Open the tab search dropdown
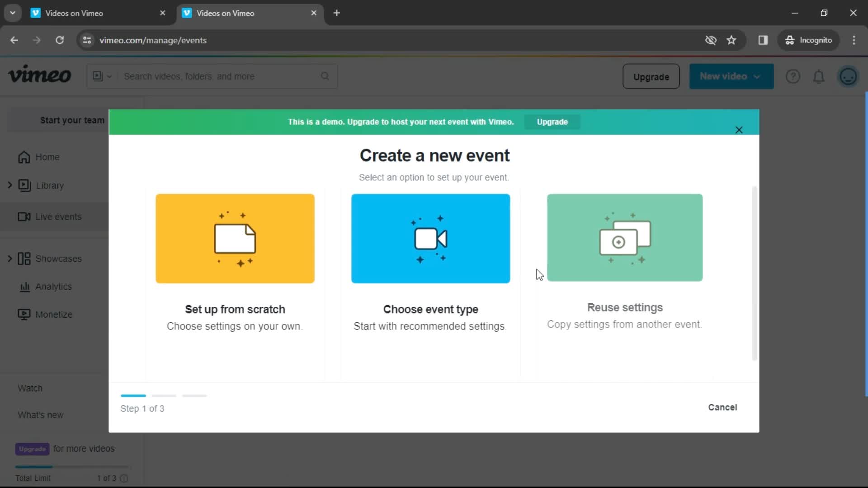868x488 pixels. 13,13
